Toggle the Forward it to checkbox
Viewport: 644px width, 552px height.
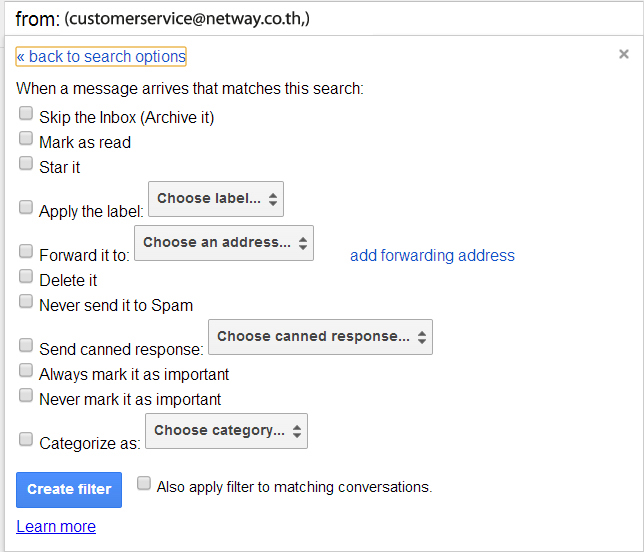(x=26, y=251)
